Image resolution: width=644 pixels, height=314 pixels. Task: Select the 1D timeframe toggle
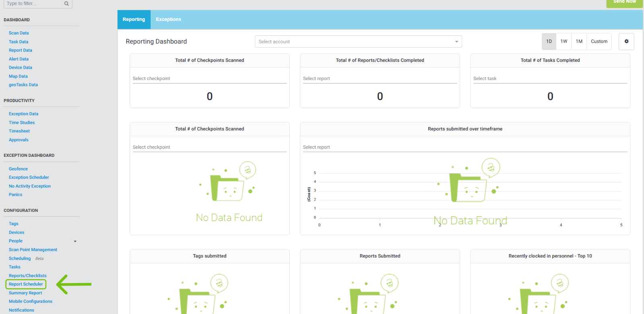[x=549, y=41]
